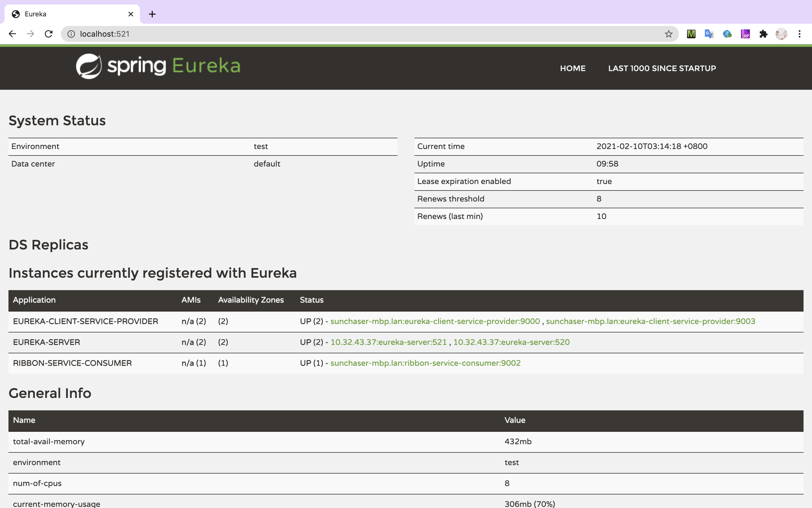This screenshot has height=508, width=812.
Task: Open a new browser tab
Action: click(x=152, y=14)
